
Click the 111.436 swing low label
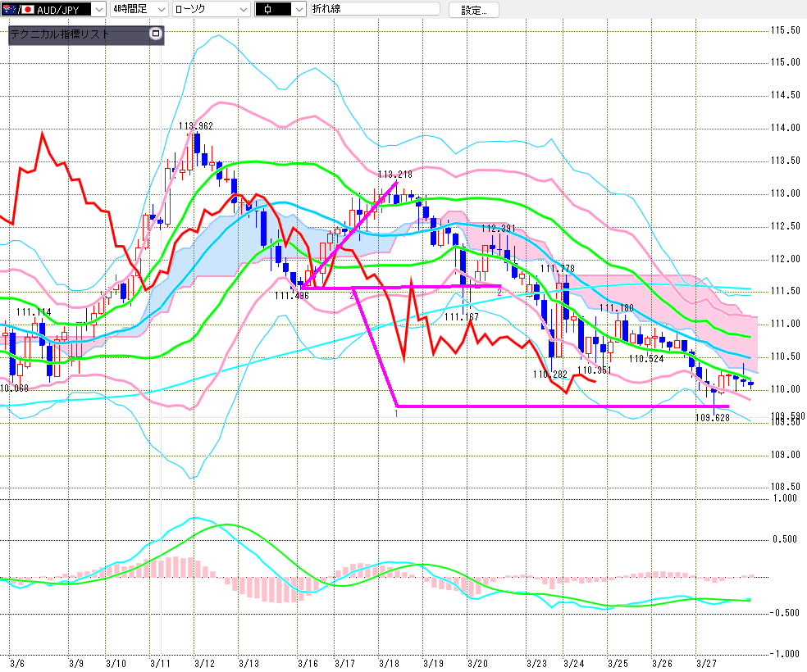291,296
